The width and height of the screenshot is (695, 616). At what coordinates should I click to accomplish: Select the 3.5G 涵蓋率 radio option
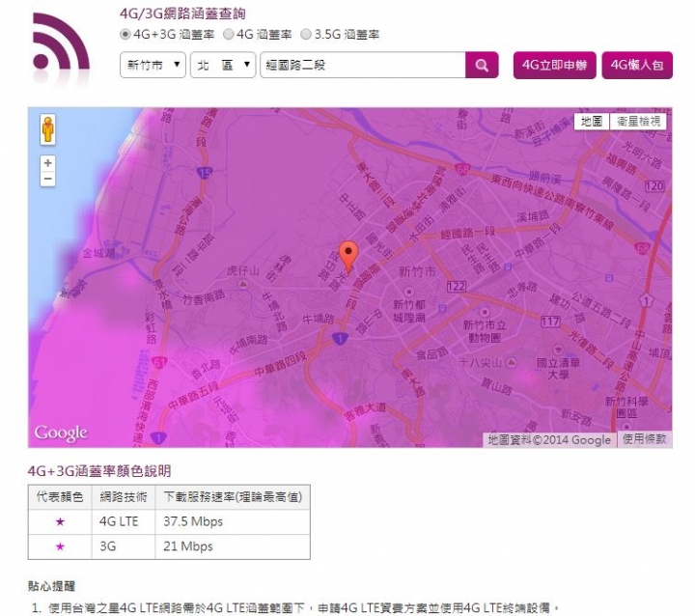click(306, 34)
